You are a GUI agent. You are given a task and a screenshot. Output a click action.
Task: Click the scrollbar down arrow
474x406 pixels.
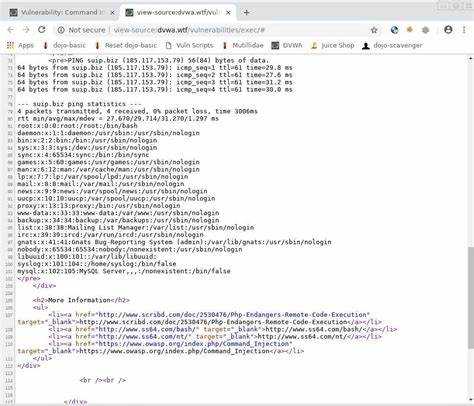[470, 399]
